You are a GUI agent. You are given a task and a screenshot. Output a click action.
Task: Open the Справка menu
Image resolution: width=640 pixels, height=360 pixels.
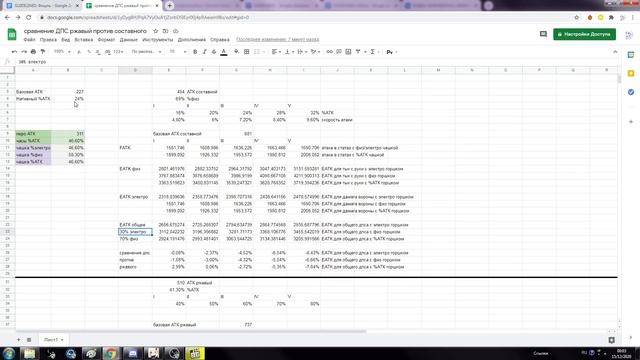[220, 40]
